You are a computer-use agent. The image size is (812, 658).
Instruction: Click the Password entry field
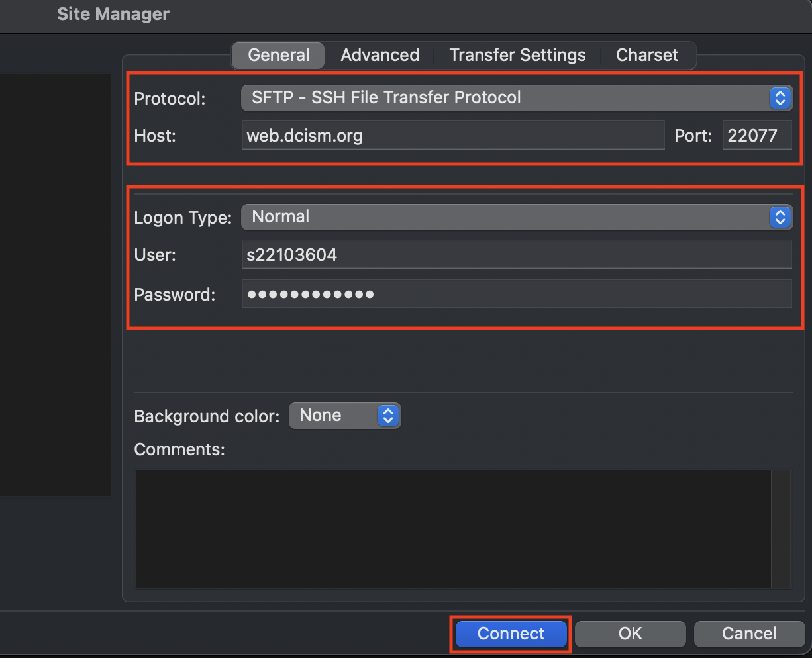click(517, 294)
